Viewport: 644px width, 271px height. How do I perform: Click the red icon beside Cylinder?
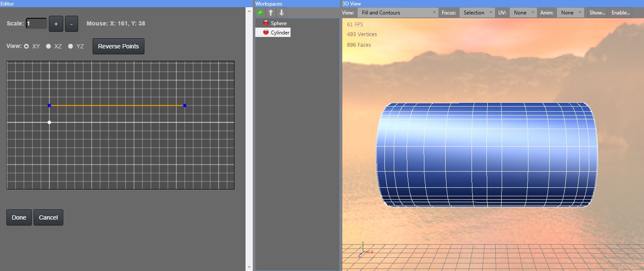tap(266, 32)
